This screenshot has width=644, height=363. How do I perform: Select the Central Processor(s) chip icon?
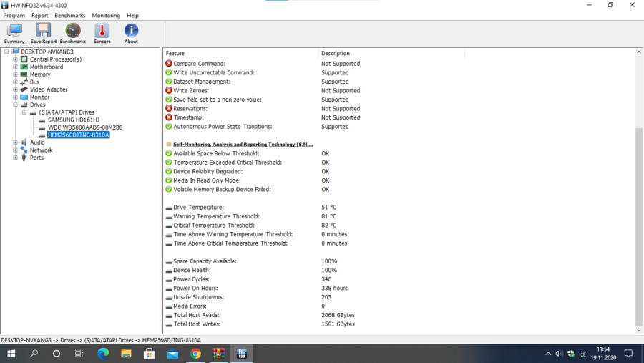(24, 59)
